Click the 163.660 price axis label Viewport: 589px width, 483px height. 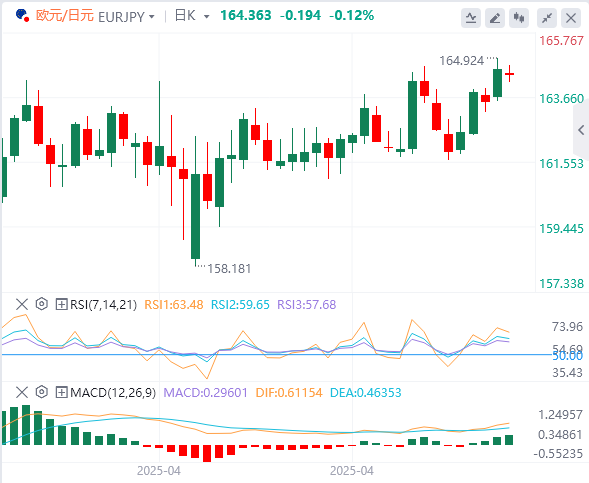[562, 99]
